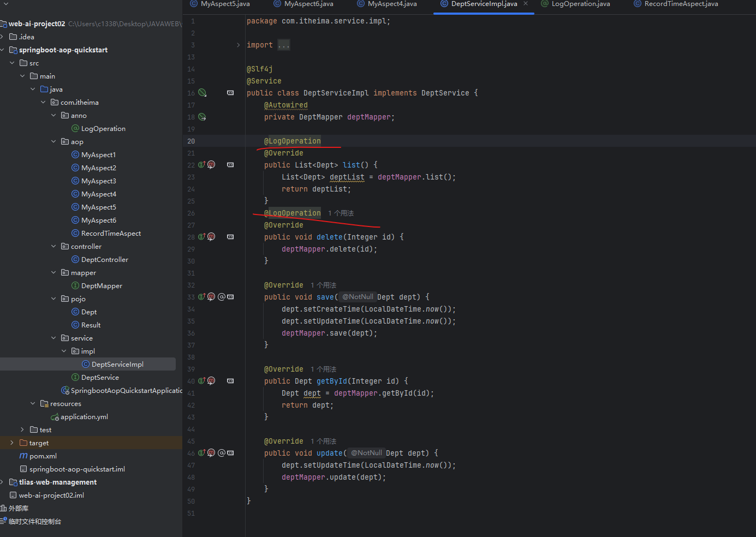Collapse the main folder node

tap(22, 76)
